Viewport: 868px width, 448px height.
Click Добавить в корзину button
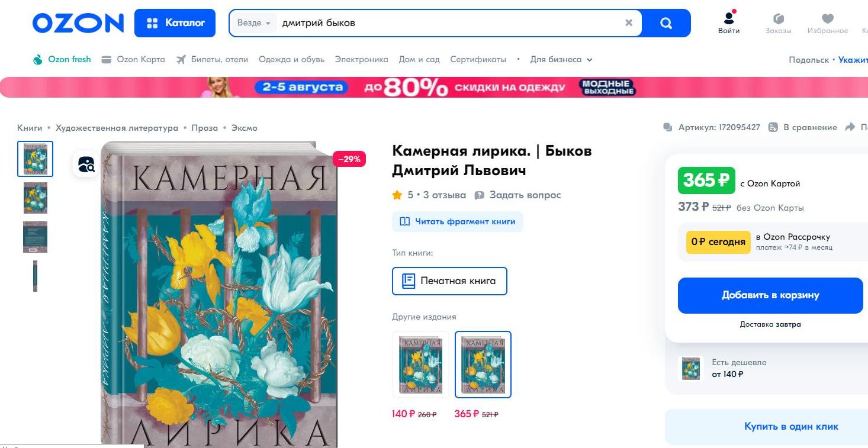[770, 295]
